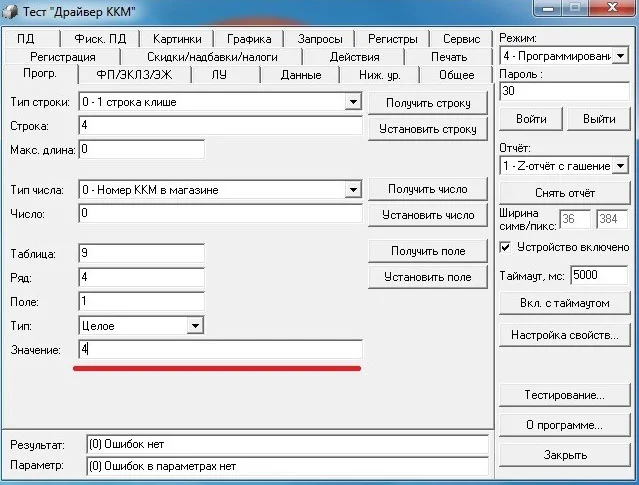
Task: Click the 'Таймаут, мс' input field
Action: pos(599,276)
